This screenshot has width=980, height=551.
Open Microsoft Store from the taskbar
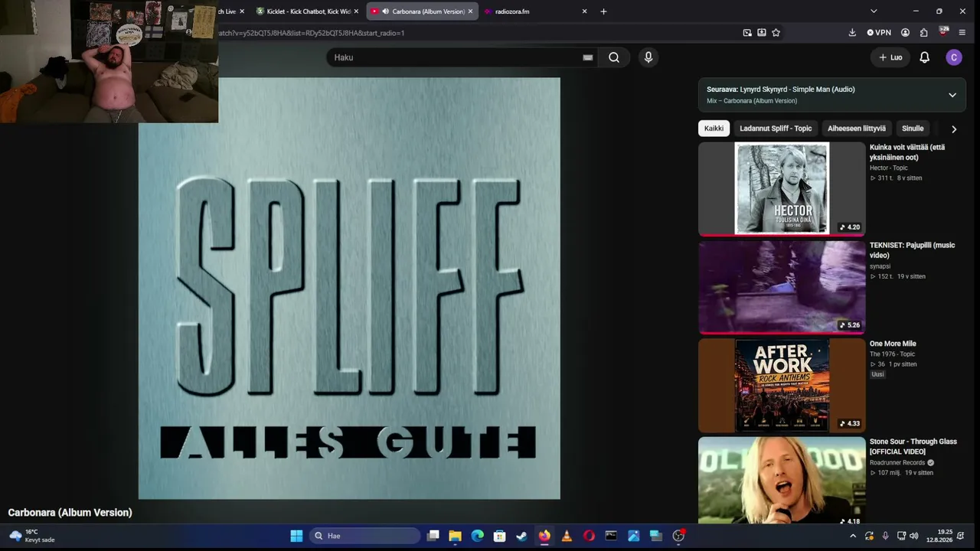coord(499,536)
